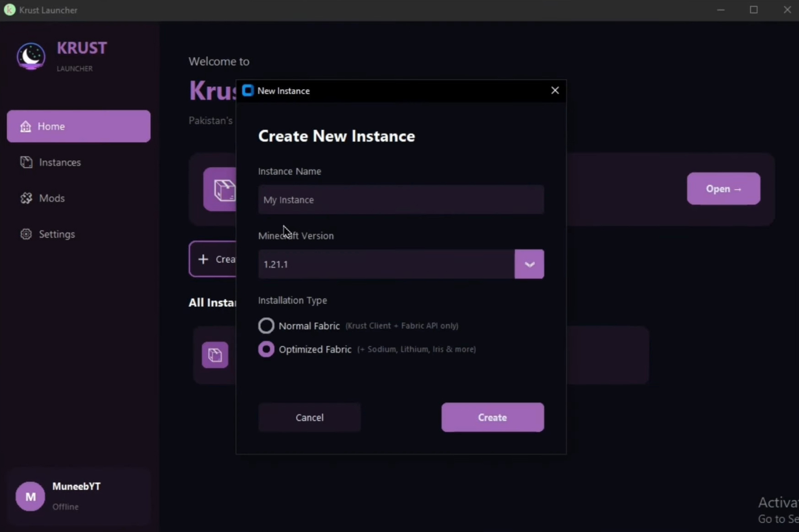Click the Krust moon logo icon

point(31,56)
